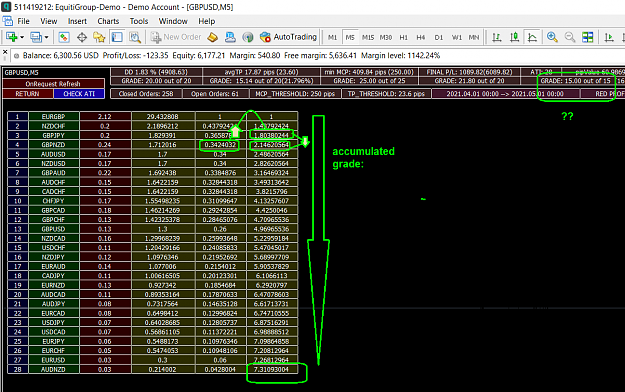Open the Market Watch panel icon
This screenshot has width=625, height=392.
coord(64,37)
